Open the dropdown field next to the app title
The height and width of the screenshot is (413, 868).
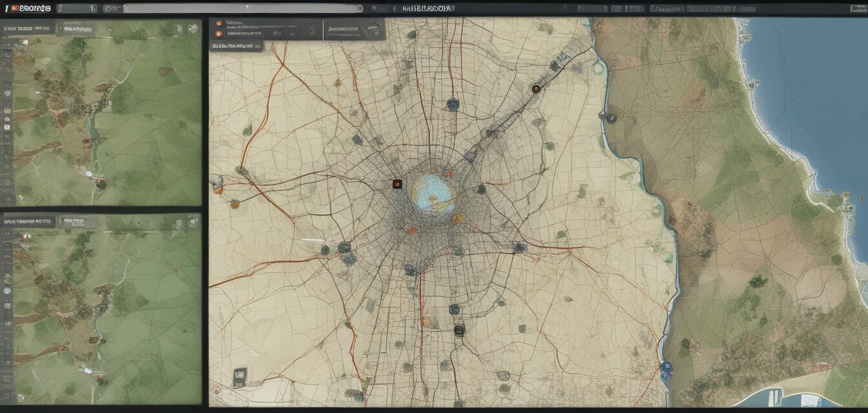coord(76,8)
